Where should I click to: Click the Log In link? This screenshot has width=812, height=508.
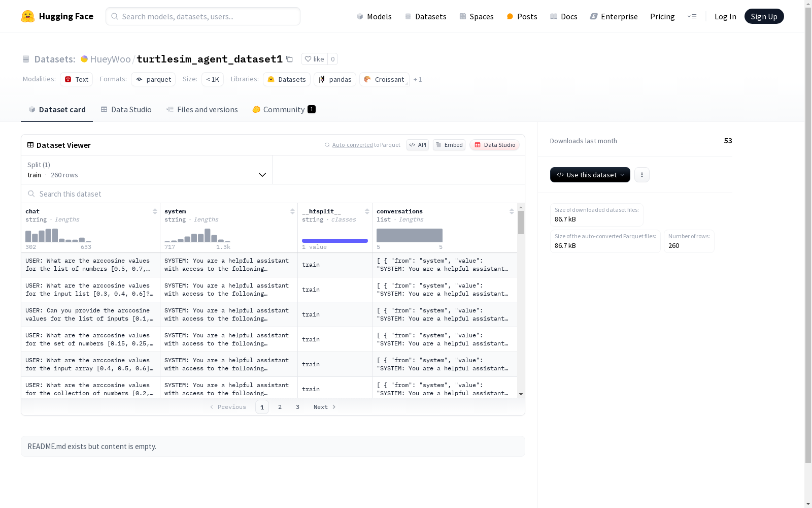(725, 16)
